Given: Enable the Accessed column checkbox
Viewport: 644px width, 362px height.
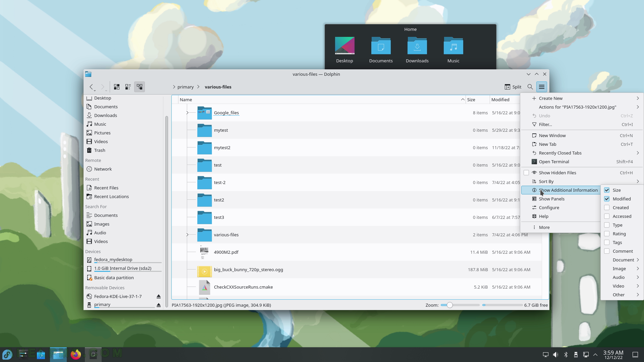Looking at the screenshot, I should point(607,216).
